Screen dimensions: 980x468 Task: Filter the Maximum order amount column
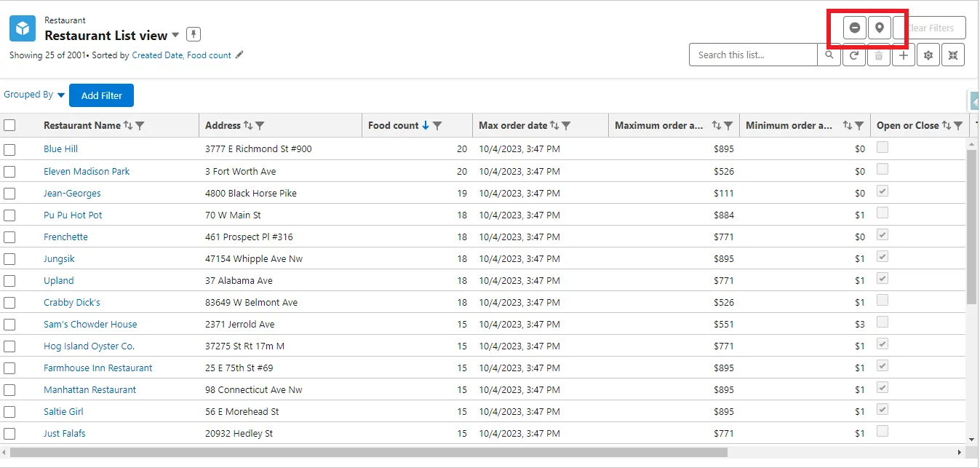pyautogui.click(x=729, y=125)
